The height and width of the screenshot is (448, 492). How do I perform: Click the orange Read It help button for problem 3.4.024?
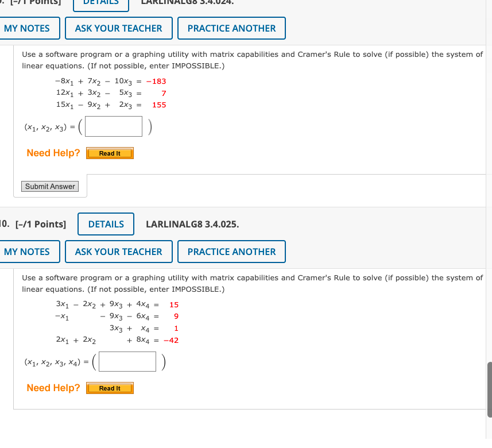coord(110,153)
